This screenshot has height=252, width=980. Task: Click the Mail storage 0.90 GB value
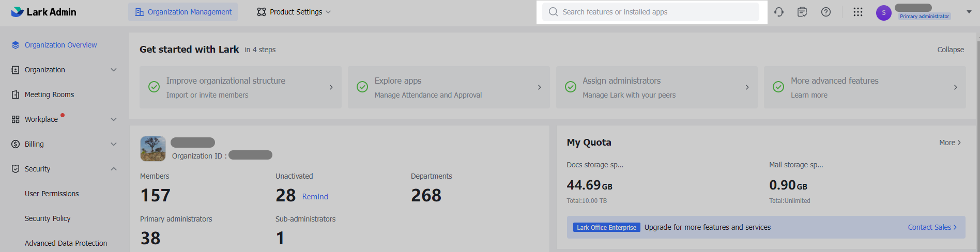(788, 185)
